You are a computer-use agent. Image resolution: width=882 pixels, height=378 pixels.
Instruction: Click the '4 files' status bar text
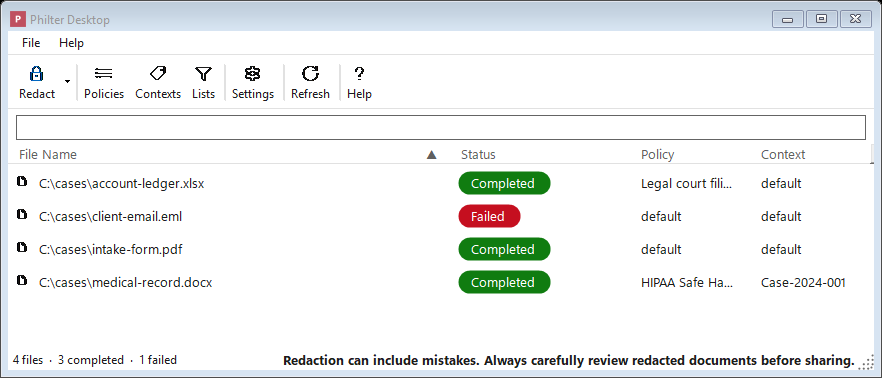click(28, 360)
